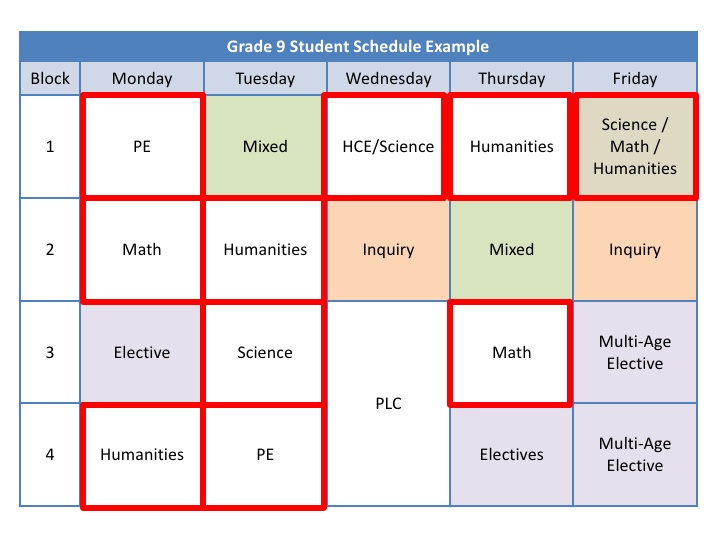Viewport: 728px width, 546px height.
Task: Select the Elective cell on Monday
Action: click(142, 352)
